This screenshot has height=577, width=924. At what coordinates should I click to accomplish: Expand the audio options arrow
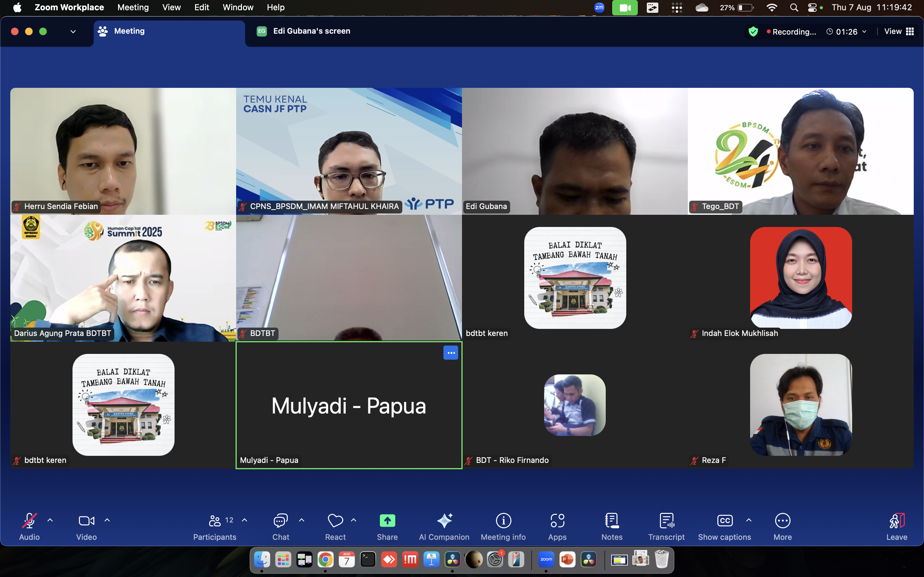pyautogui.click(x=50, y=520)
